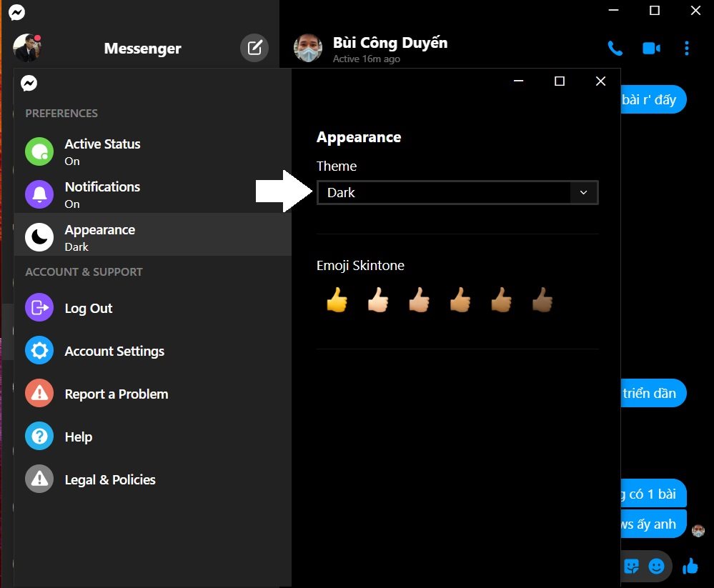Open Account Settings

(x=114, y=352)
